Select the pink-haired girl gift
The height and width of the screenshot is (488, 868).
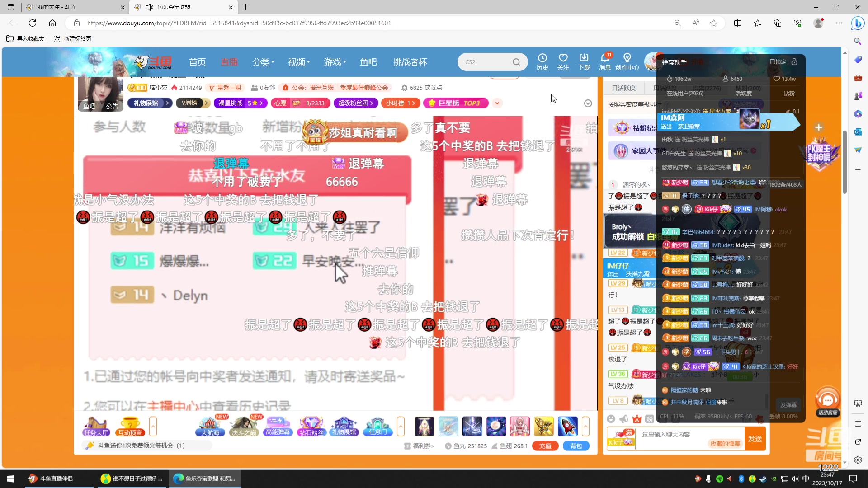click(x=520, y=426)
